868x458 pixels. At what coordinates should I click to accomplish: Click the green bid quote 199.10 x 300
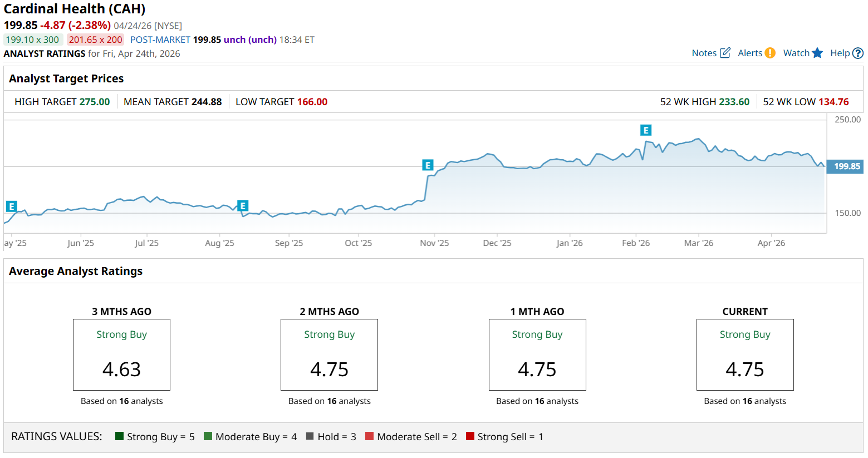click(x=32, y=40)
